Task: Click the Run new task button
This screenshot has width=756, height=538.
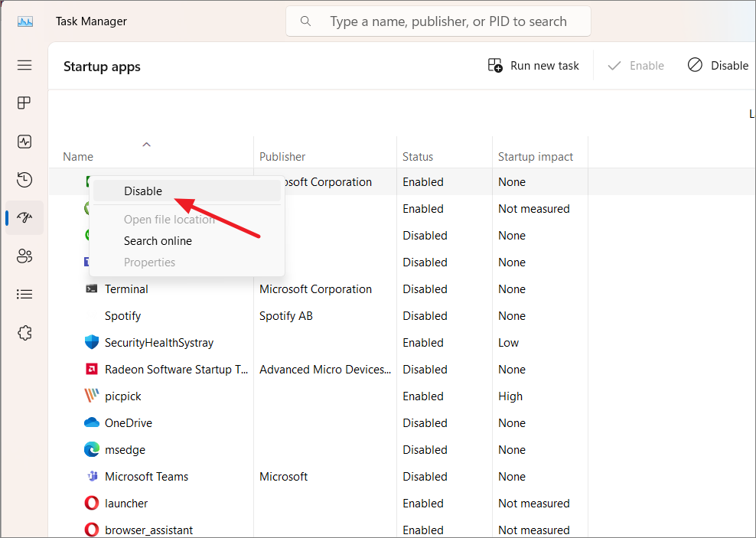Action: pos(533,65)
